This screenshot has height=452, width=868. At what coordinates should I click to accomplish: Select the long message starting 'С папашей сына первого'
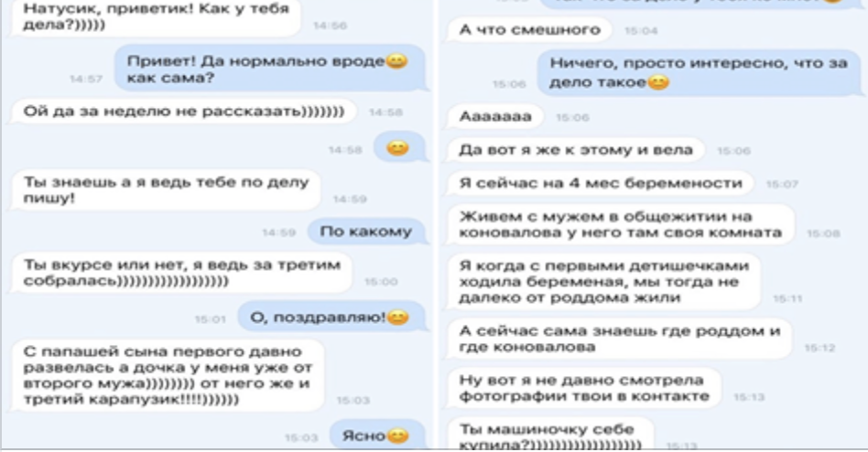click(x=168, y=375)
